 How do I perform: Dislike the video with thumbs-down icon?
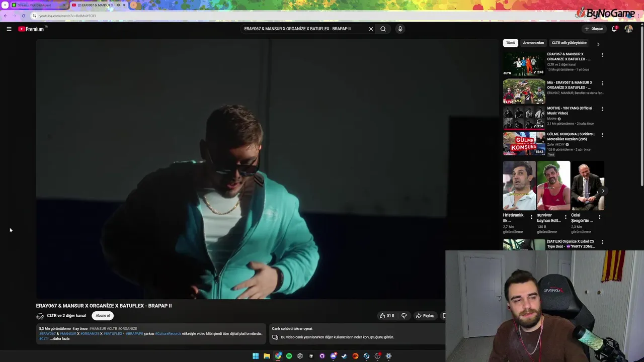click(404, 316)
